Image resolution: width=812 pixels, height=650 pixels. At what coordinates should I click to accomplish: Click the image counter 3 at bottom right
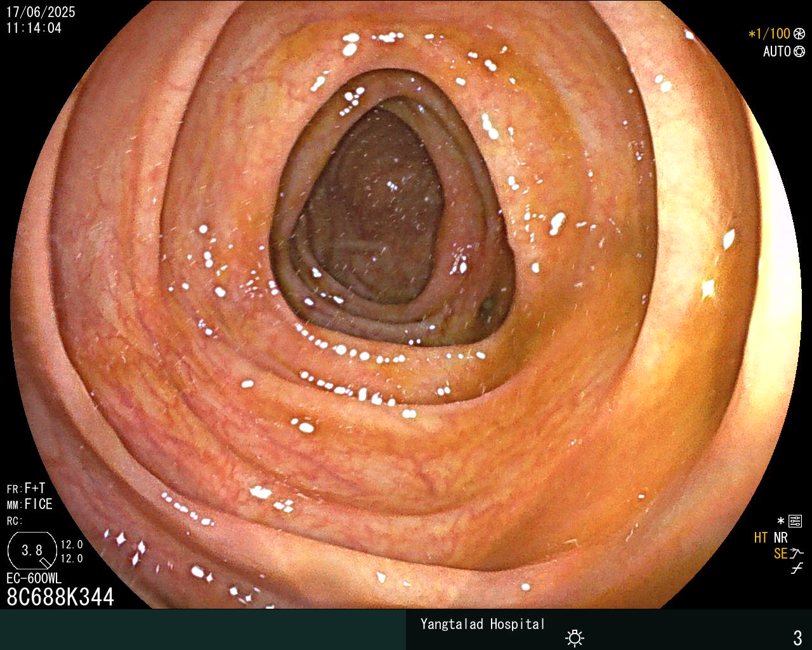click(x=797, y=637)
